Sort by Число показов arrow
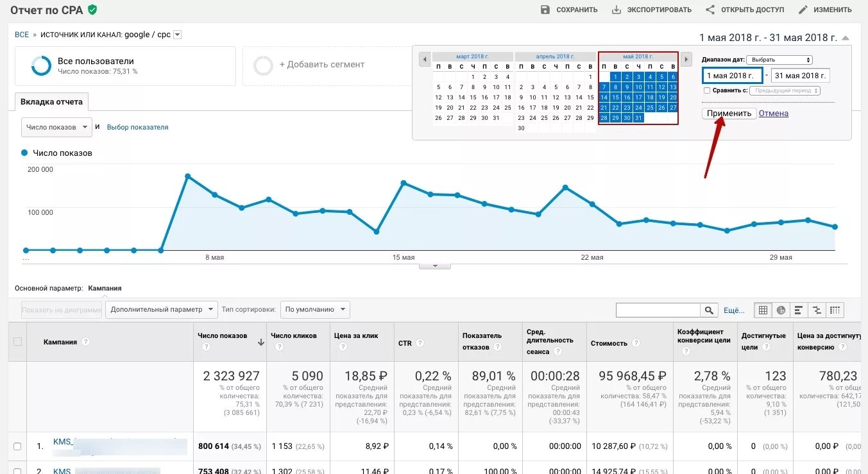 point(261,343)
